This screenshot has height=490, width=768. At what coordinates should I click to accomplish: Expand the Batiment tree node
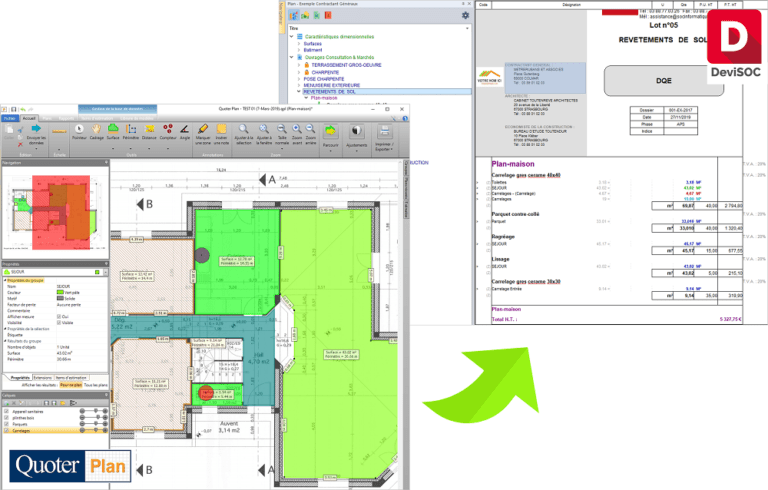299,50
